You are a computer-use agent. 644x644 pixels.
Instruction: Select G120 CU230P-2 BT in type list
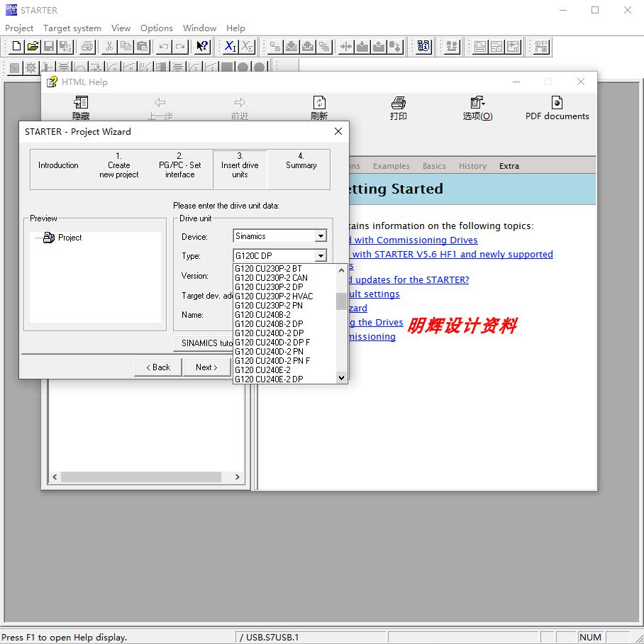284,268
